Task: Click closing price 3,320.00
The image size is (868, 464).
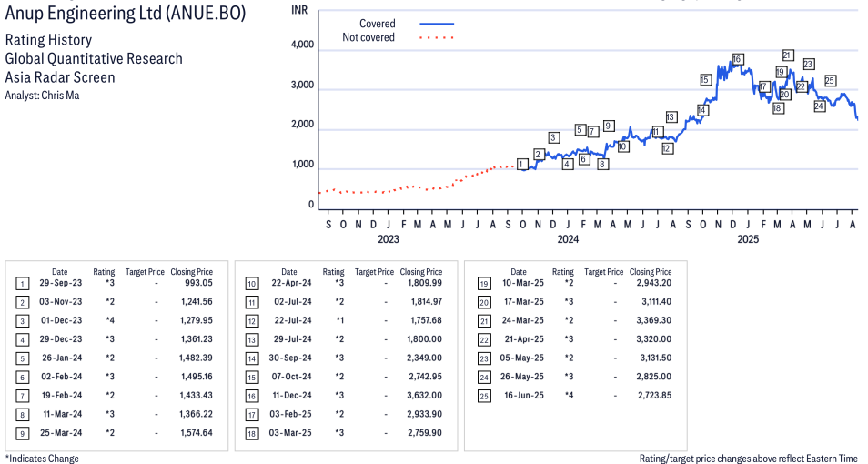Action: pos(654,339)
